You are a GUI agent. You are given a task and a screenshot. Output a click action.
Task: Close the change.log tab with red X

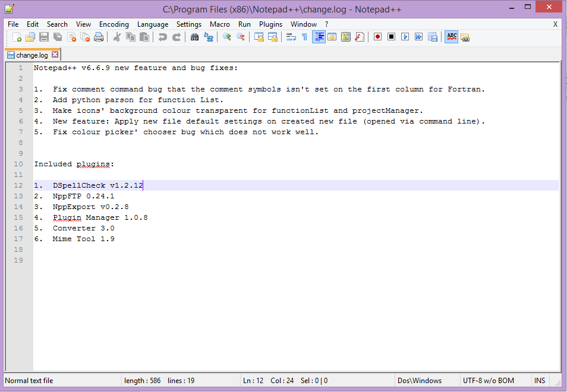[x=55, y=55]
